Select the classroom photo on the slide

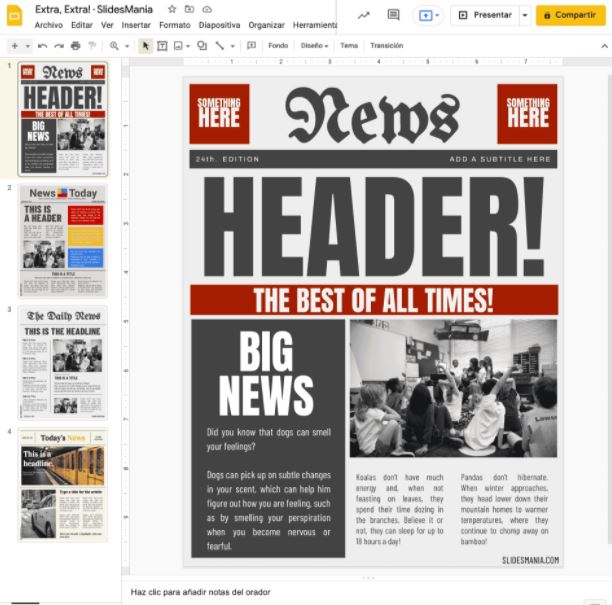pyautogui.click(x=454, y=388)
